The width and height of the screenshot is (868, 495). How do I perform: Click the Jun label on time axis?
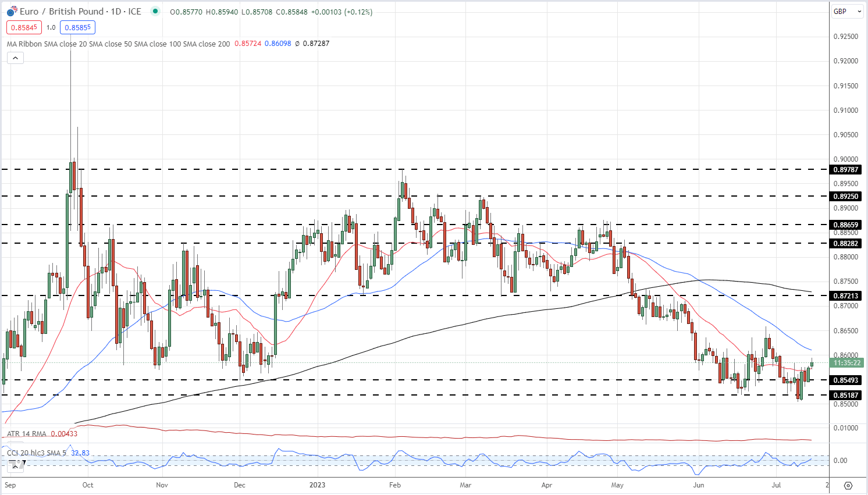pos(699,485)
